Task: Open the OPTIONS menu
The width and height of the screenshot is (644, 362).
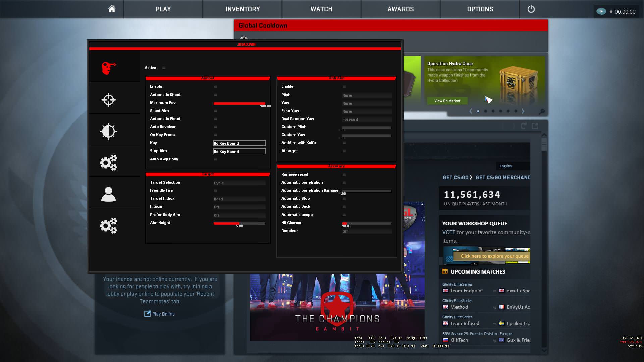Action: click(480, 9)
